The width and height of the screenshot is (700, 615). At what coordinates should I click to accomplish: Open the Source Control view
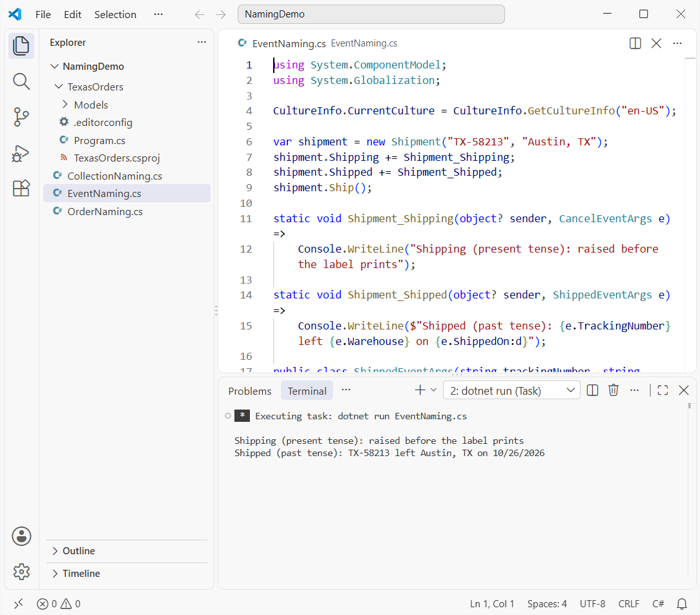21,117
